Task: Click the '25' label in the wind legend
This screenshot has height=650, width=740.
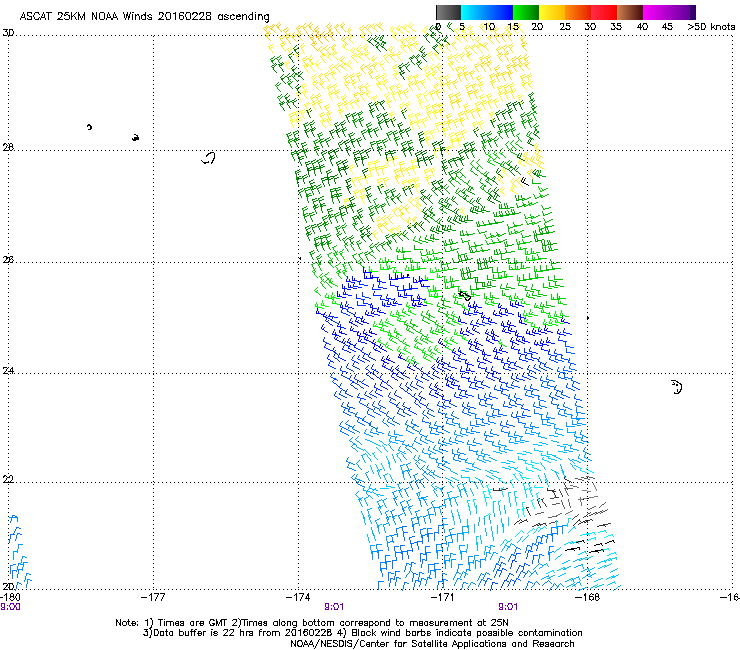Action: point(565,27)
